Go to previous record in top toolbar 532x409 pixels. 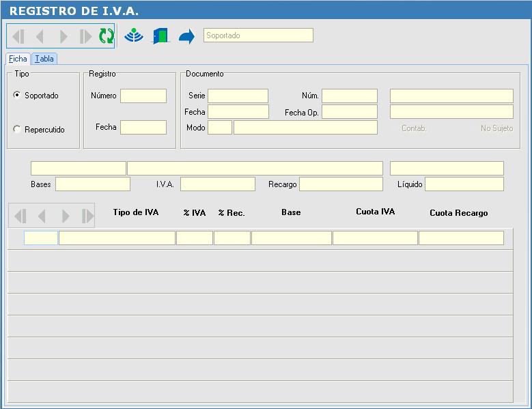[x=40, y=36]
